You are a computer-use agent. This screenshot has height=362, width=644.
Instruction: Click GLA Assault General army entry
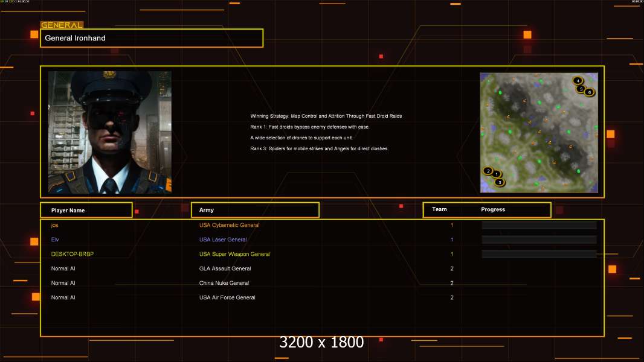tap(225, 268)
